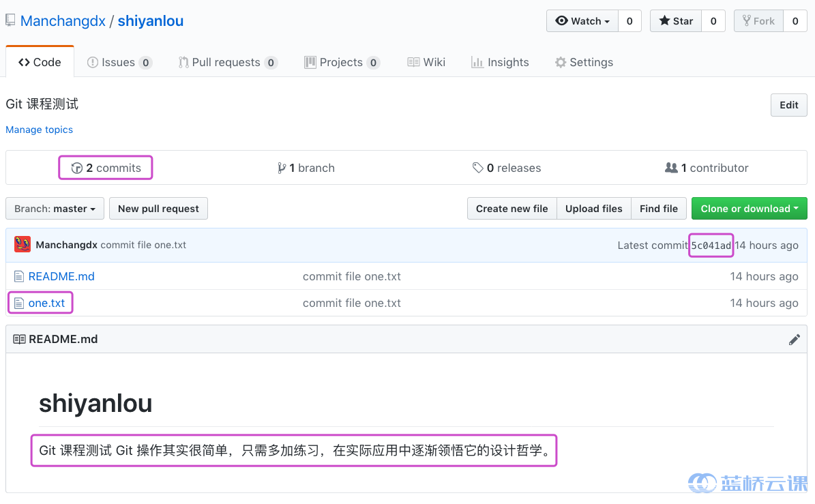Click the Watch count of 0

pos(629,20)
